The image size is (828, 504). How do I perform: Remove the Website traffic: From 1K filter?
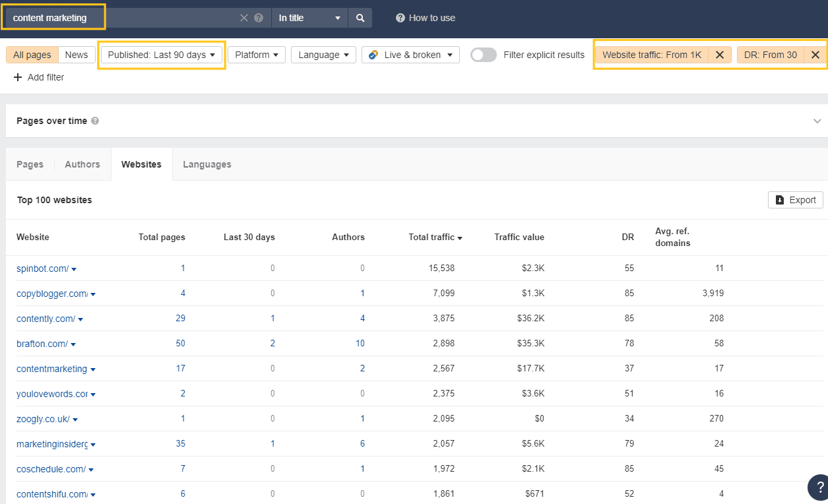tap(720, 55)
